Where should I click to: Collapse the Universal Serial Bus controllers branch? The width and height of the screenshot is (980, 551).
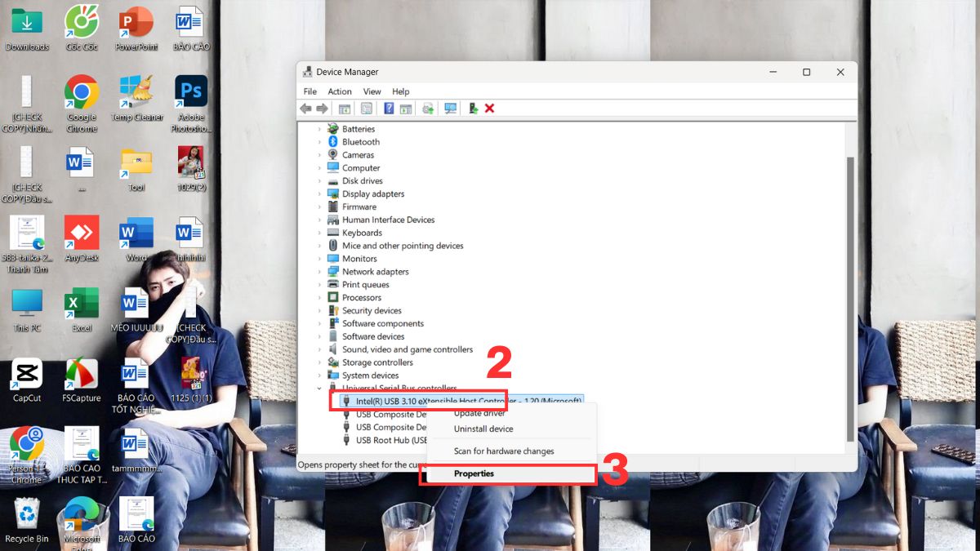point(319,388)
